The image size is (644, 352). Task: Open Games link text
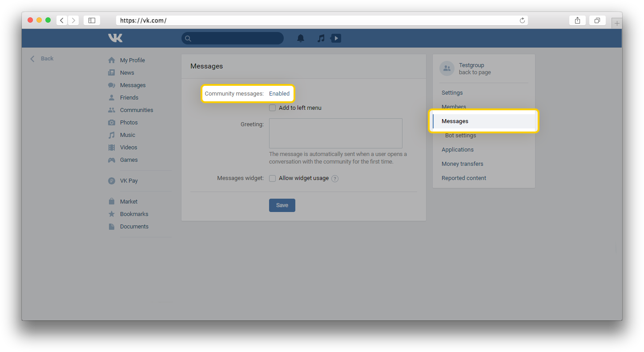(129, 160)
